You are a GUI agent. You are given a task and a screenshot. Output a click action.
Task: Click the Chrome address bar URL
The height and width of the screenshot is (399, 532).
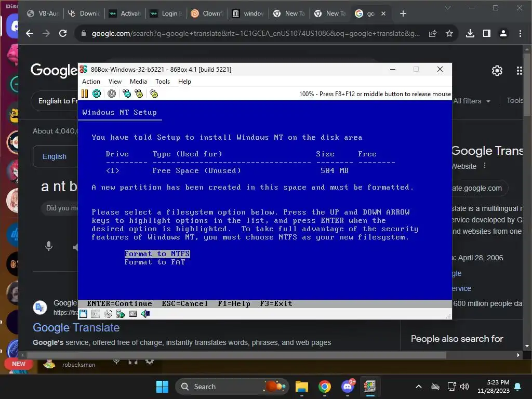click(256, 33)
